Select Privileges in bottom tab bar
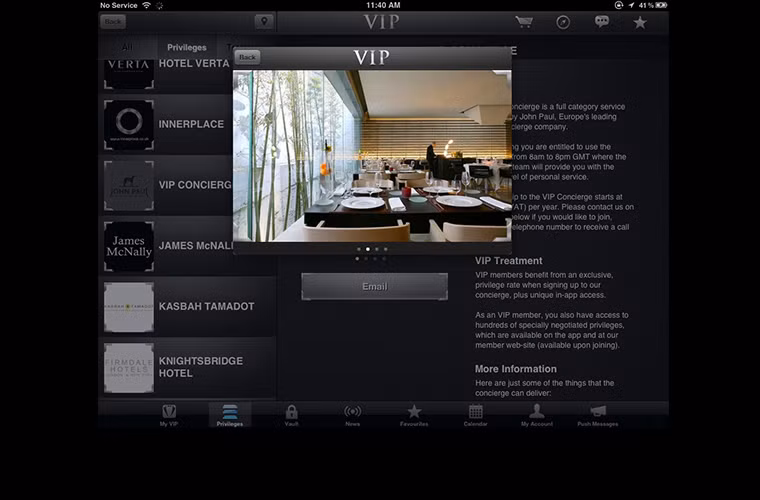This screenshot has height=500, width=760. (230, 415)
